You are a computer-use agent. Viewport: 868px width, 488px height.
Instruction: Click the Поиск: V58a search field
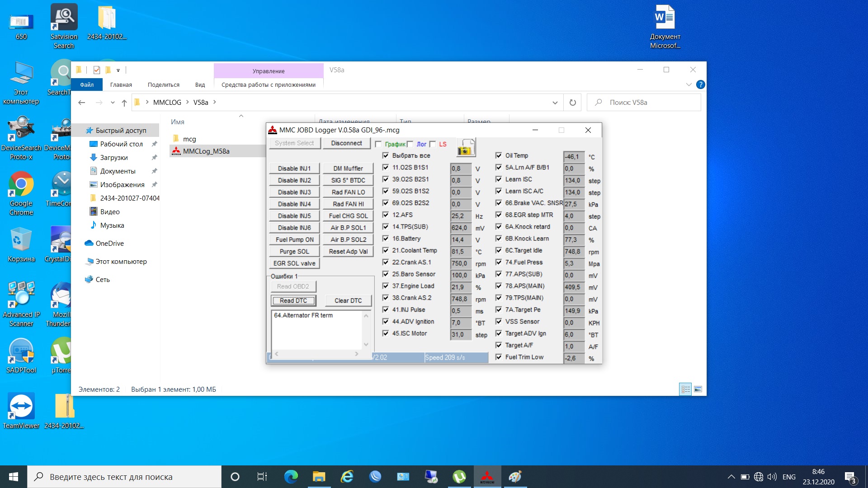tap(644, 103)
